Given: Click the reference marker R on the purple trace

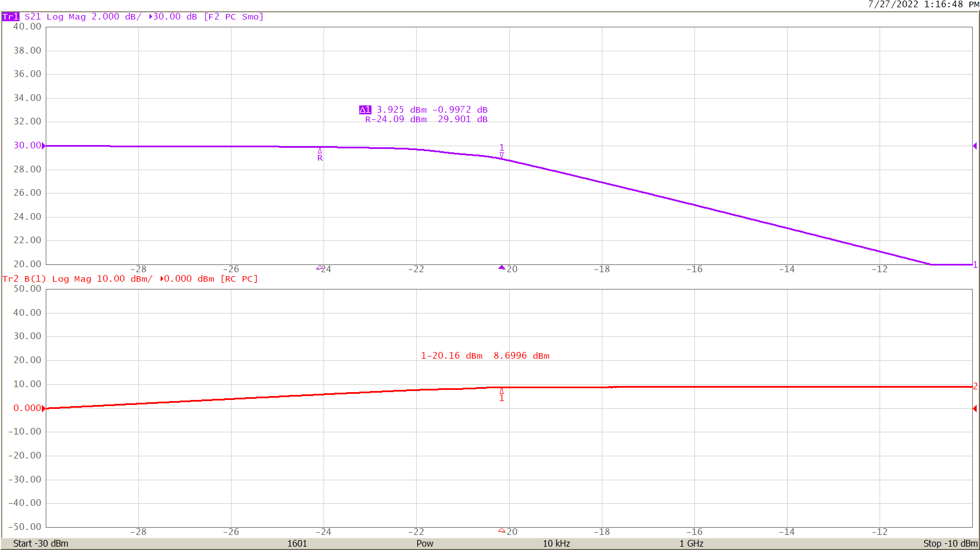Looking at the screenshot, I should pyautogui.click(x=320, y=154).
